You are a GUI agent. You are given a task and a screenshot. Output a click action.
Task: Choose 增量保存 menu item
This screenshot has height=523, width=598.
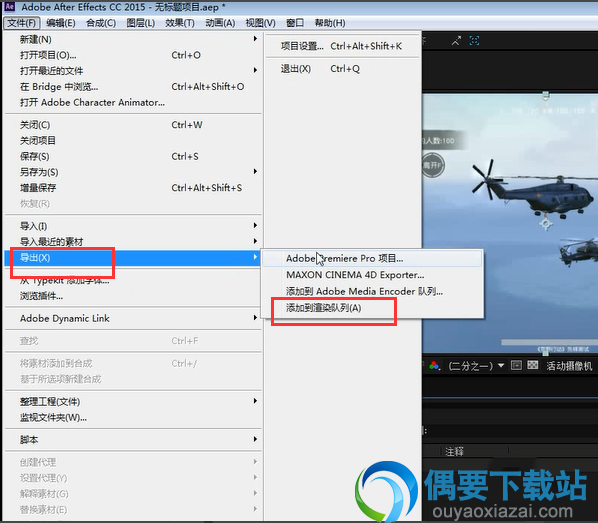click(x=133, y=188)
